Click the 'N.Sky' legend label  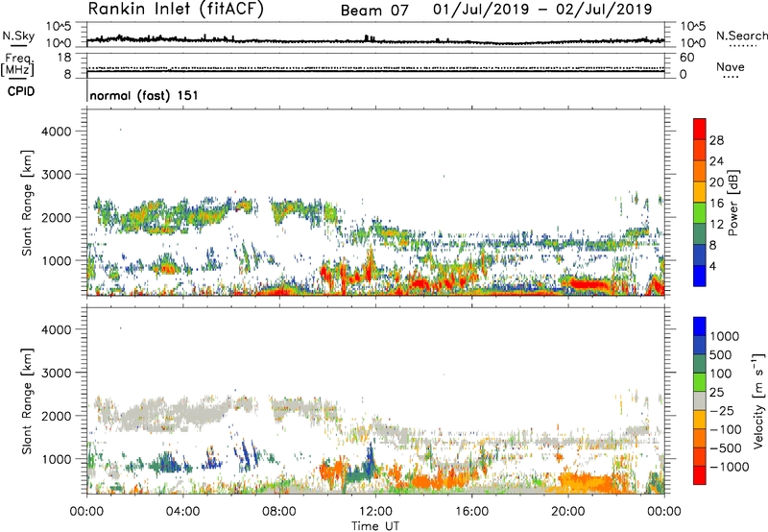coord(18,36)
